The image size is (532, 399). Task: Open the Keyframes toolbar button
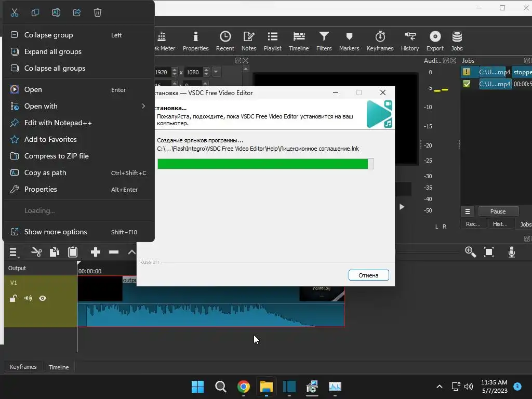click(380, 42)
